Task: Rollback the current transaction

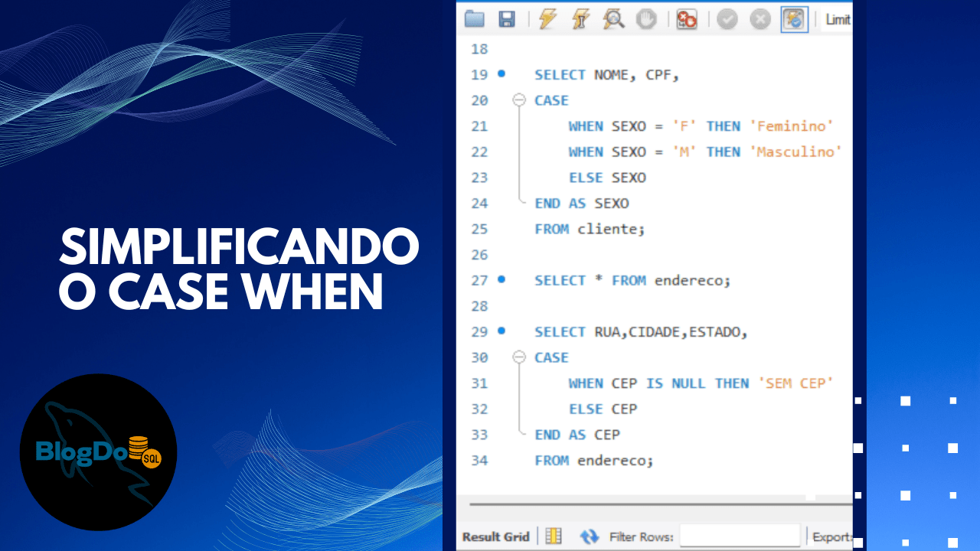Action: click(x=759, y=19)
